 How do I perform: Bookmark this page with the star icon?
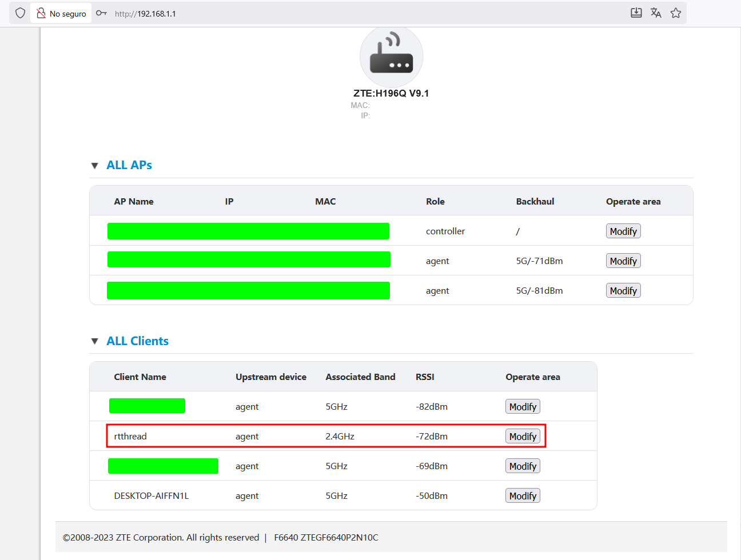[x=676, y=13]
